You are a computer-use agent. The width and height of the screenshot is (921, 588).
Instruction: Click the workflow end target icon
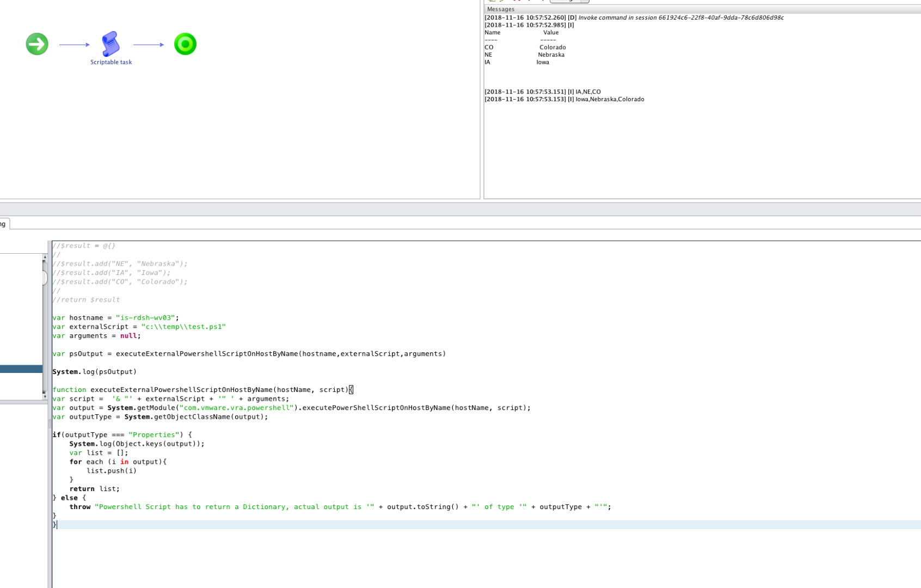pos(185,44)
